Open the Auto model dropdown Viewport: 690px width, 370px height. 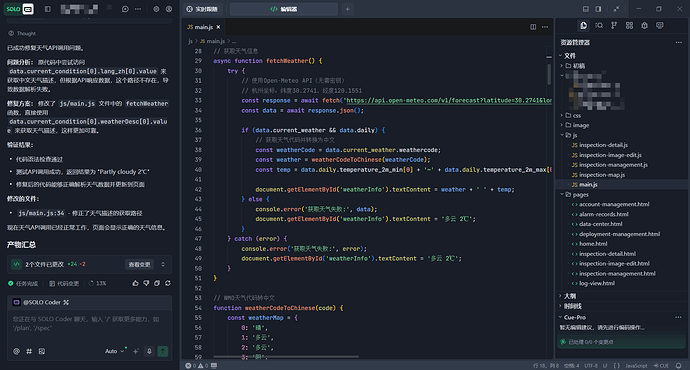click(x=114, y=351)
